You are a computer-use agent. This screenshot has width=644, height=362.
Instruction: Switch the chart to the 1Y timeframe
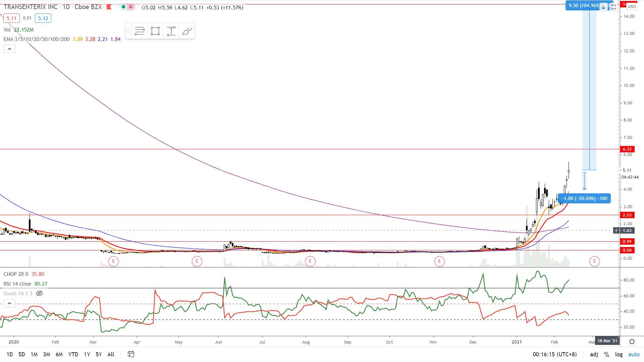87,354
